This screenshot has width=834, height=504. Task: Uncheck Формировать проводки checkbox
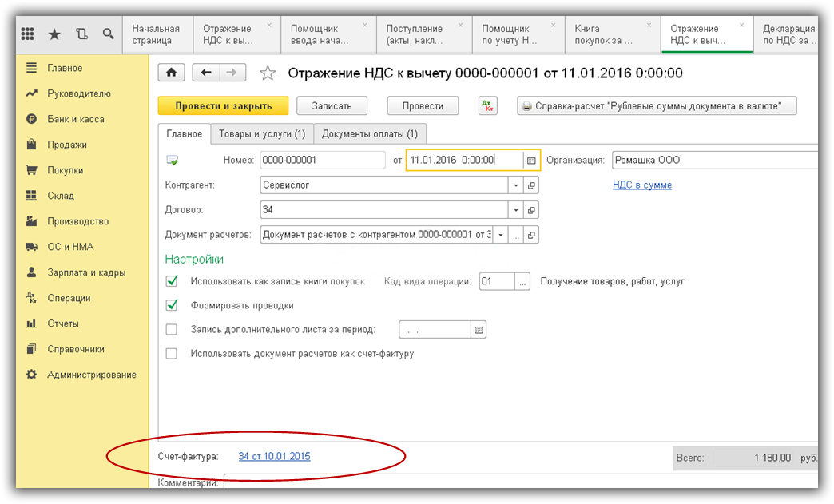172,305
